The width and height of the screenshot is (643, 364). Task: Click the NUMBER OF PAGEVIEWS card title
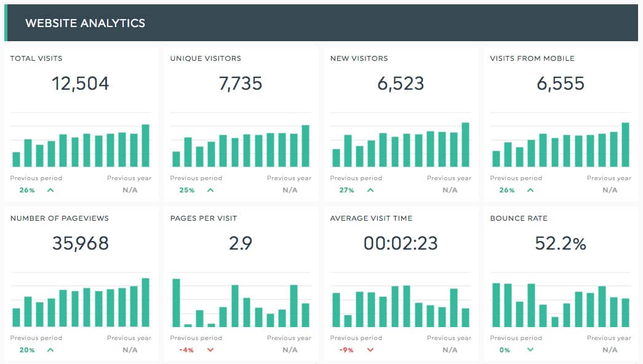(60, 218)
